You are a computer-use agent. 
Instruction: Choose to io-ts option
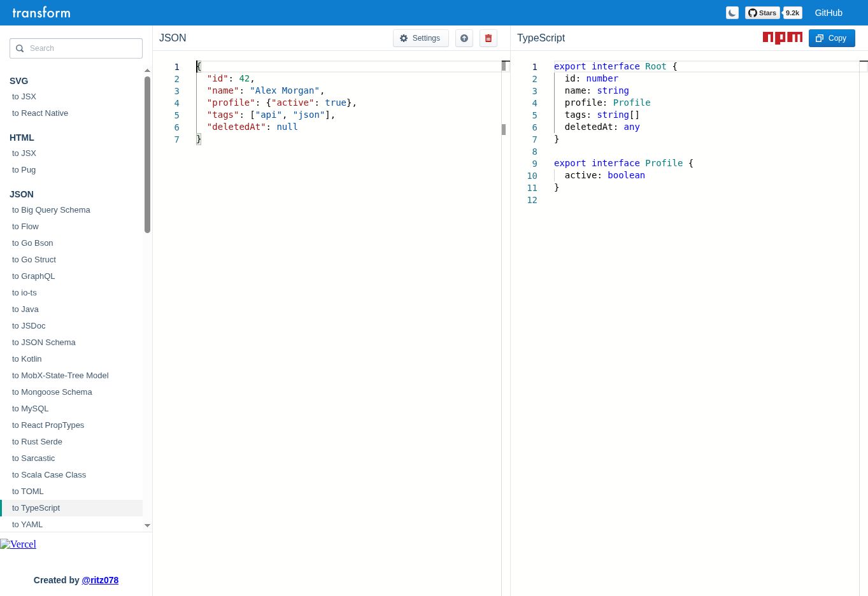pos(71,293)
